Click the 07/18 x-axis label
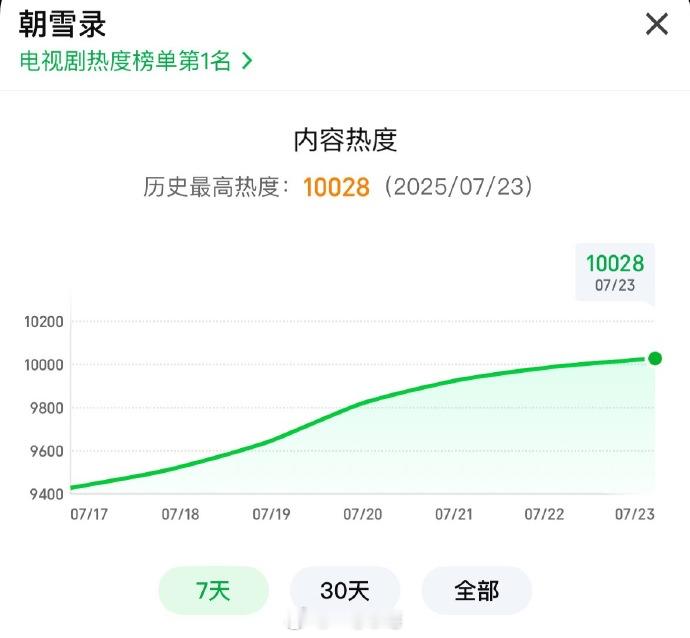This screenshot has height=638, width=690. coord(180,514)
